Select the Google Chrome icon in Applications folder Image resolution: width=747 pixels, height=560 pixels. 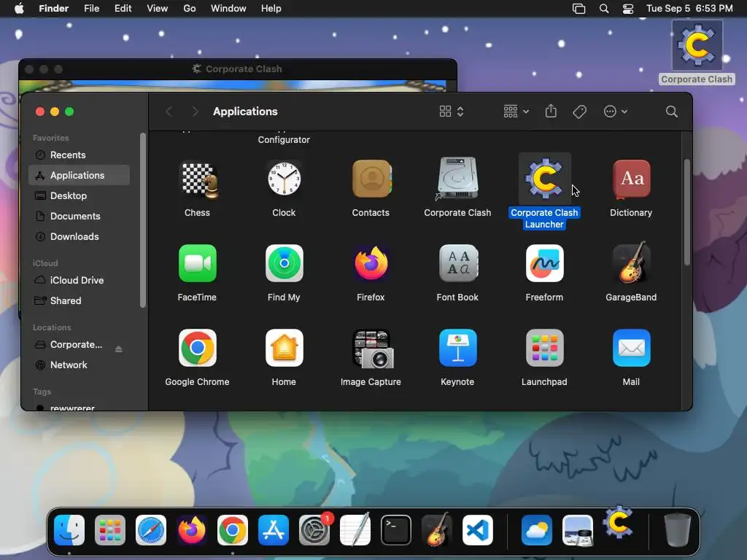coord(197,348)
